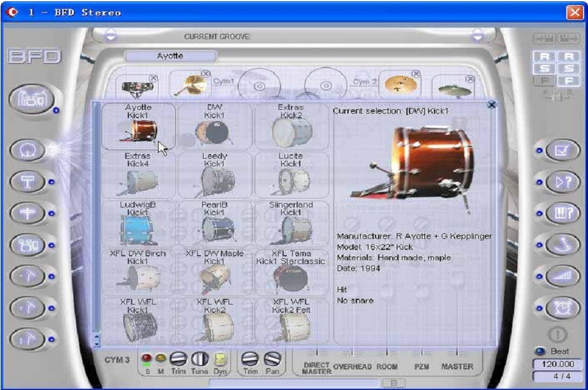Choose the DW Kick1 drum entry
The height and width of the screenshot is (390, 588).
[214, 126]
